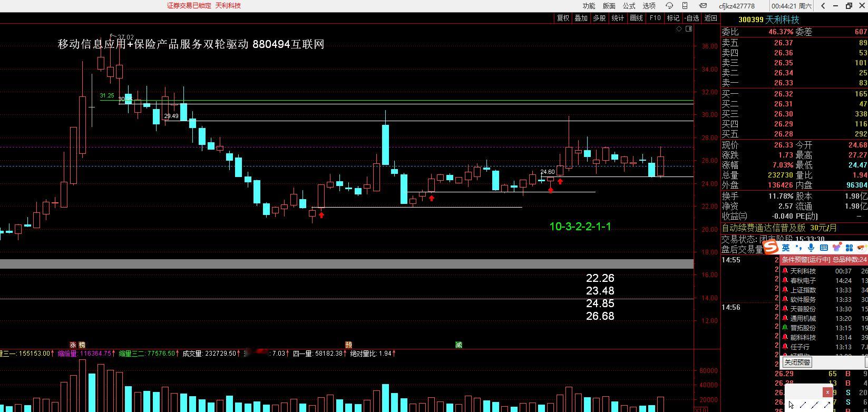Click the 自动续费通达信普及版 link
868x412 pixels.
(x=764, y=228)
